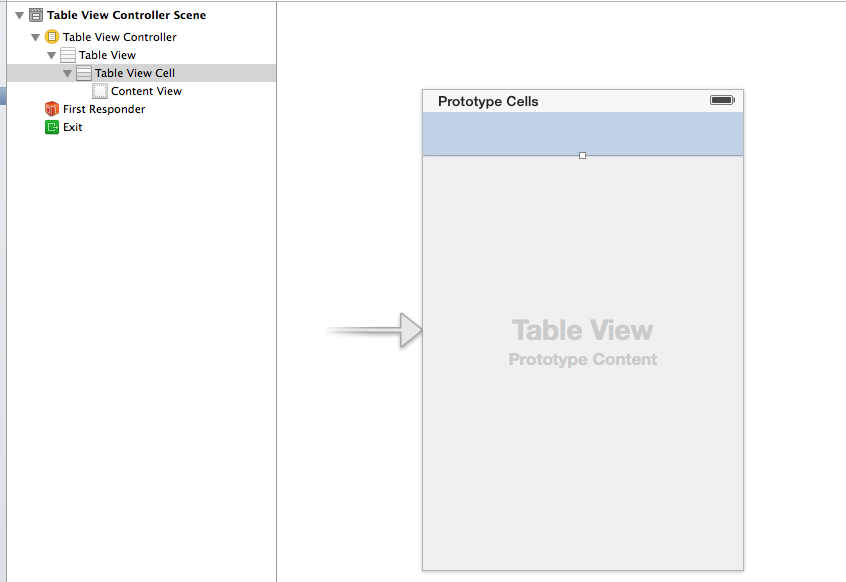Viewport: 846px width, 582px height.
Task: Click the battery icon in status bar
Action: pyautogui.click(x=722, y=101)
